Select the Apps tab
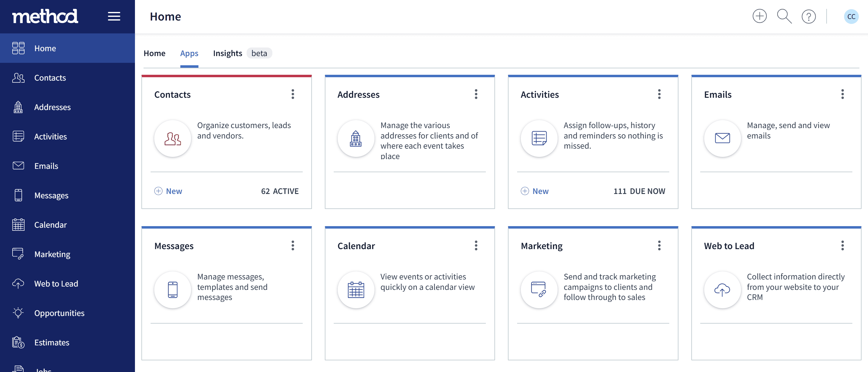 pos(189,53)
